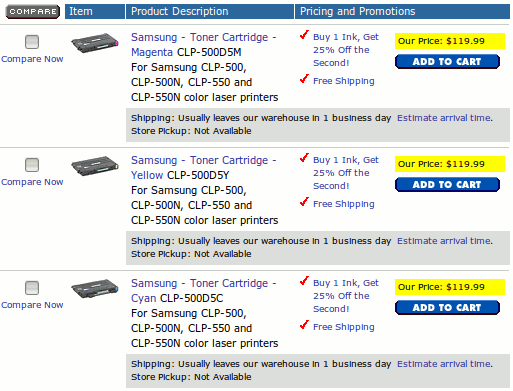Add Cyan CLP-500D5C toner to cart
Screen dimensions: 513x391
point(447,308)
